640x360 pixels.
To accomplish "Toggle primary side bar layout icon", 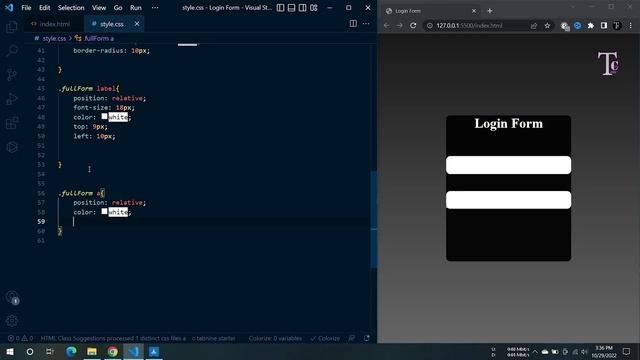I will [x=280, y=8].
